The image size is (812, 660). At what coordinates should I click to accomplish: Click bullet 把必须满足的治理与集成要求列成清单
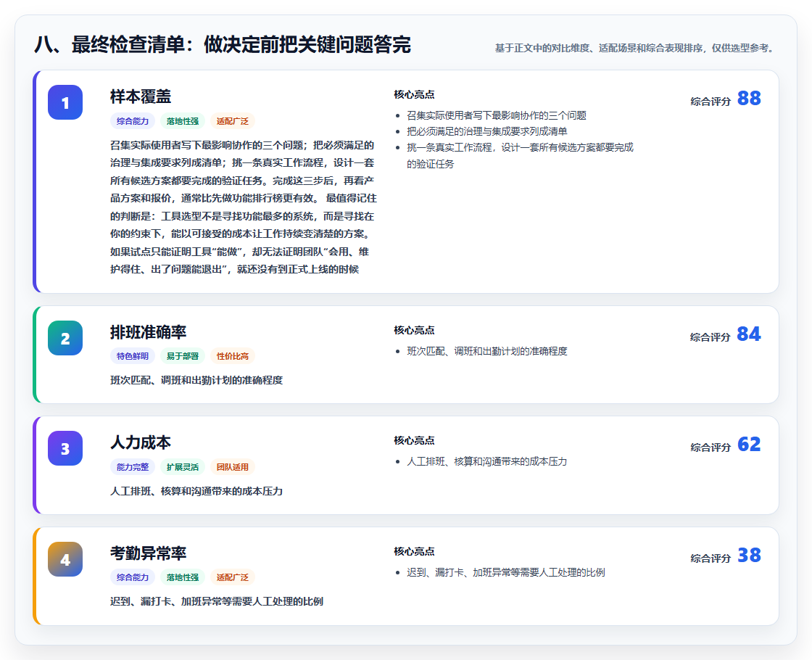point(486,131)
